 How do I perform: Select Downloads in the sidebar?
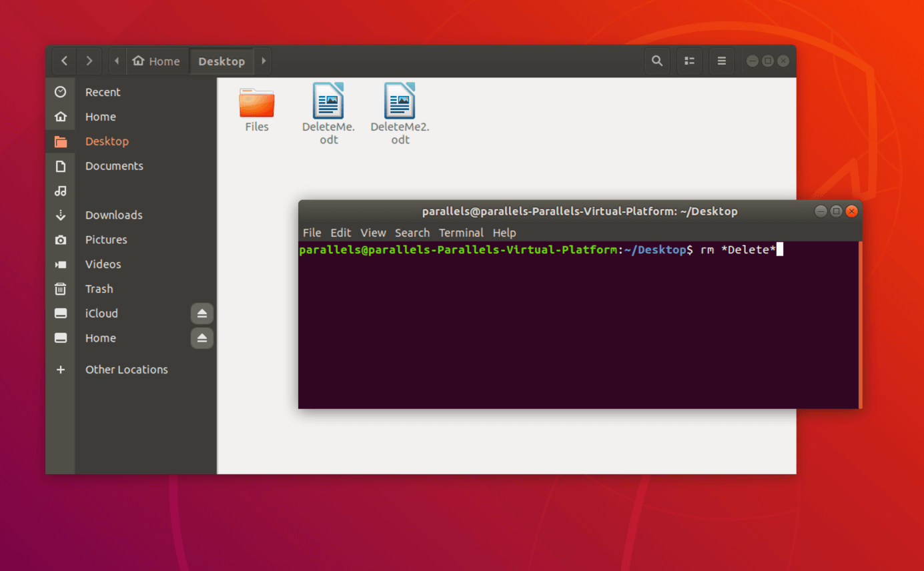[x=113, y=215]
